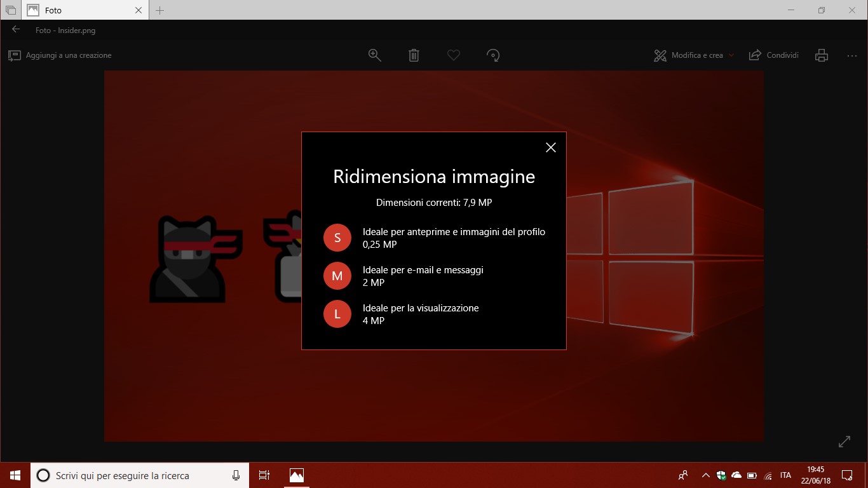Rotate the image using rotate icon
The width and height of the screenshot is (868, 488).
pyautogui.click(x=492, y=55)
